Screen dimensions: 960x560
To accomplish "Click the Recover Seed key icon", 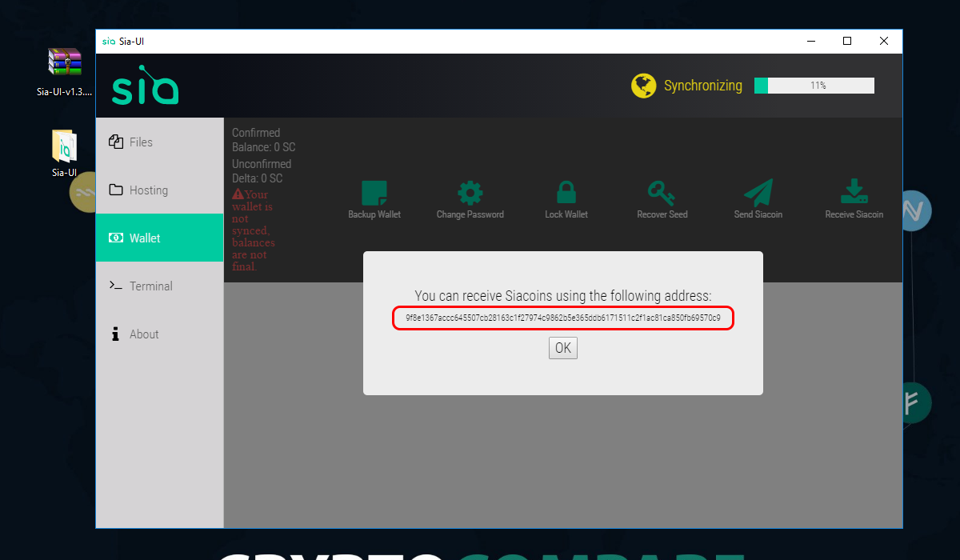I will tap(662, 192).
